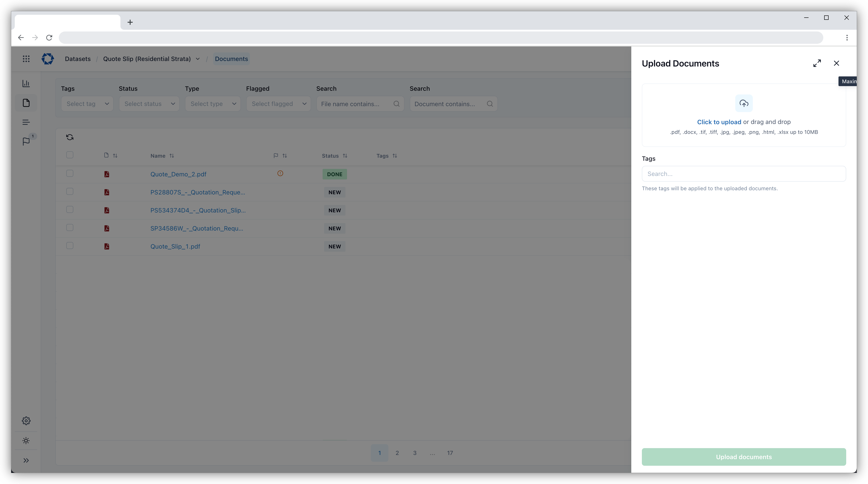Click the upload cloud icon
868x484 pixels.
[x=744, y=103]
